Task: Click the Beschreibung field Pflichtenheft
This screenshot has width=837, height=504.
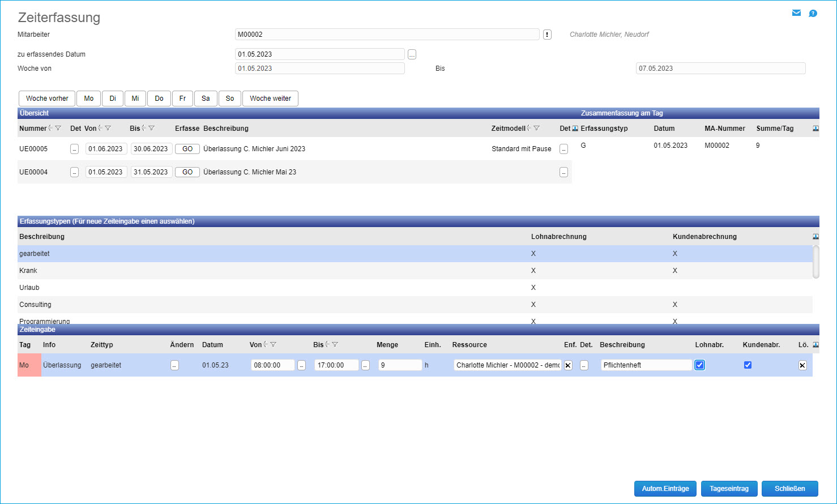Action: click(647, 365)
